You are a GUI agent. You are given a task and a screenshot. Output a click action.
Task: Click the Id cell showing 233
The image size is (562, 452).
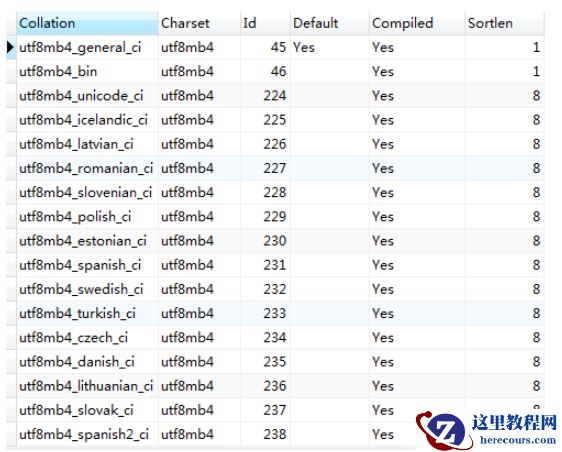pos(265,313)
